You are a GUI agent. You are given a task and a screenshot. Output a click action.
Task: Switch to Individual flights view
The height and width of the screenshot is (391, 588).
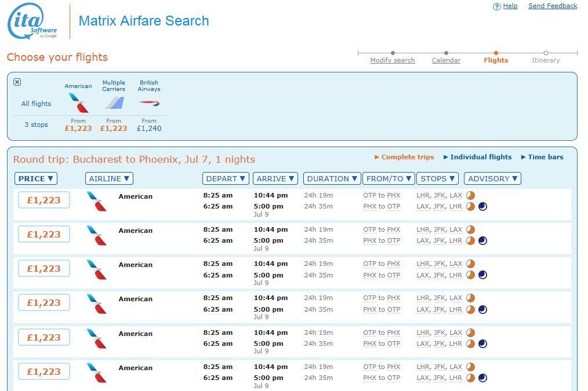pos(480,157)
